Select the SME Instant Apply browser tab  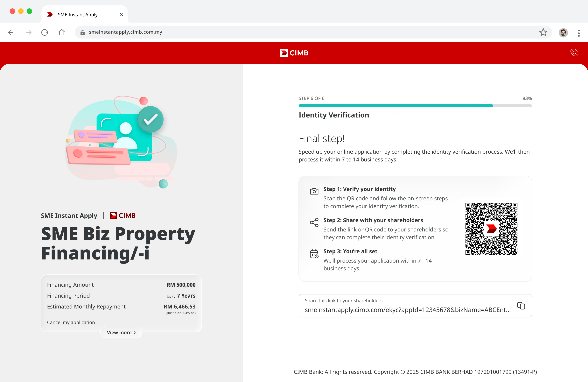coord(85,14)
